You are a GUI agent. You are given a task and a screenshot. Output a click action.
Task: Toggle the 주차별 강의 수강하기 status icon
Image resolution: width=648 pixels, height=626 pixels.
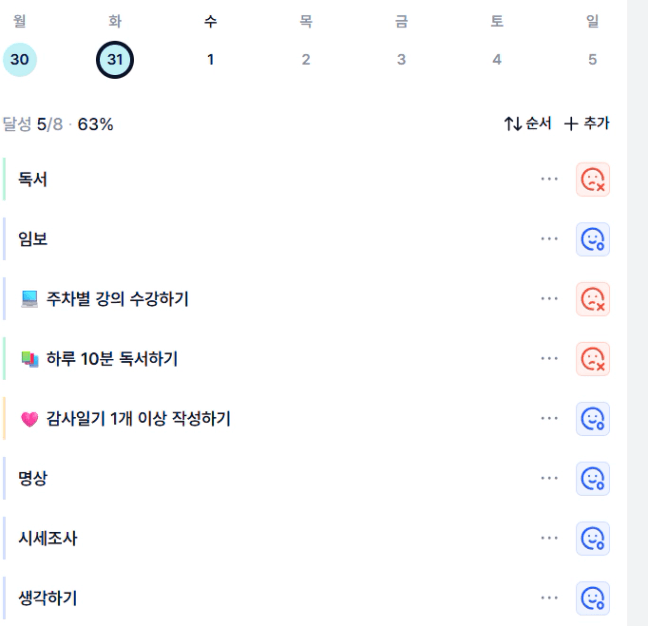click(593, 299)
